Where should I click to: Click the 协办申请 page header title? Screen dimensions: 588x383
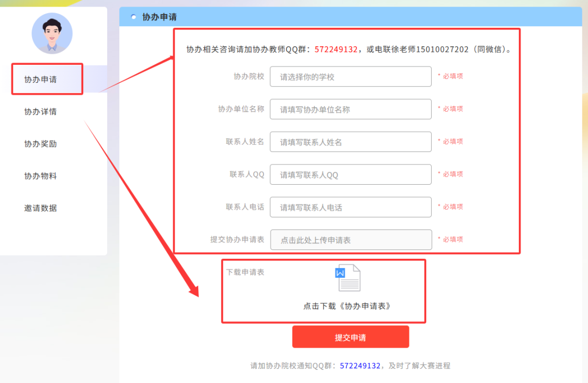(160, 17)
